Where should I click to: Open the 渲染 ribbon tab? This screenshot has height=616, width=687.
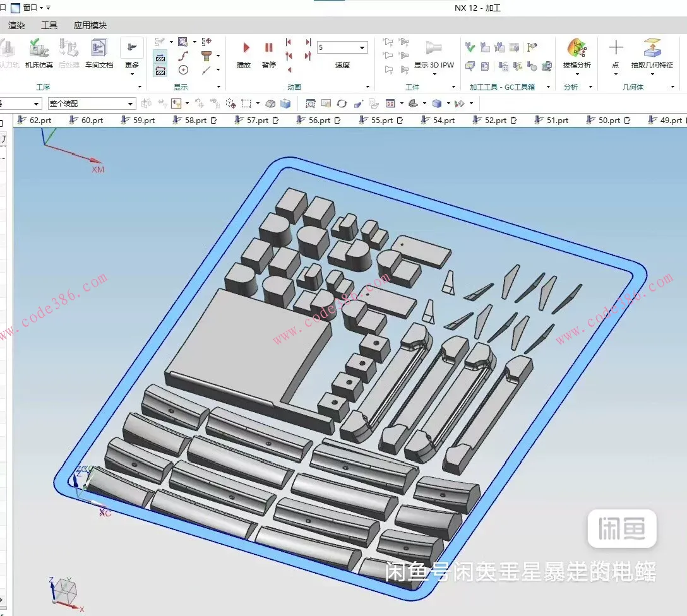[16, 25]
